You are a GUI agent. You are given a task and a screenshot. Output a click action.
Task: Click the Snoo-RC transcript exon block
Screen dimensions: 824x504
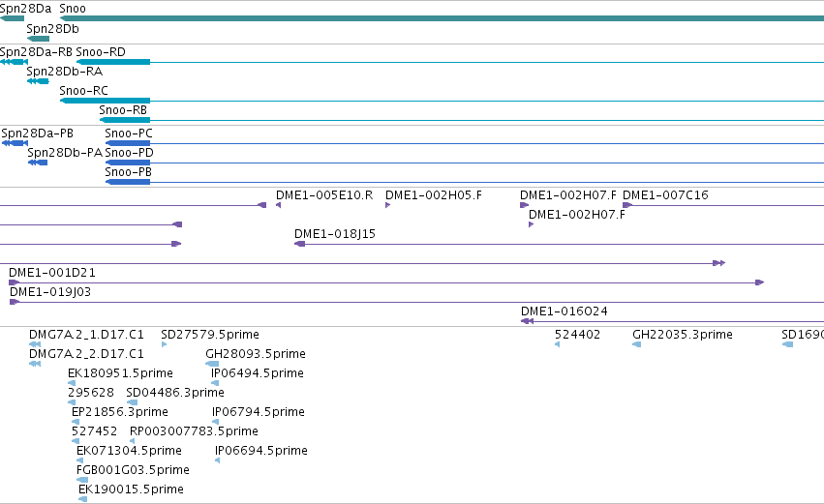coord(106,101)
